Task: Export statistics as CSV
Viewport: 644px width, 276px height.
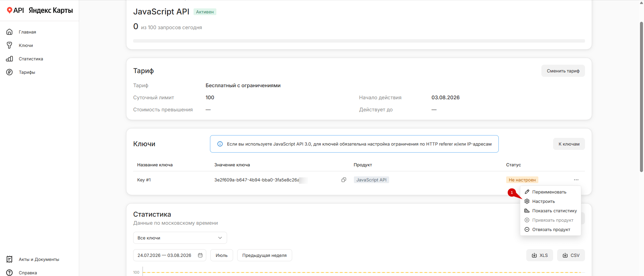Action: tap(571, 255)
